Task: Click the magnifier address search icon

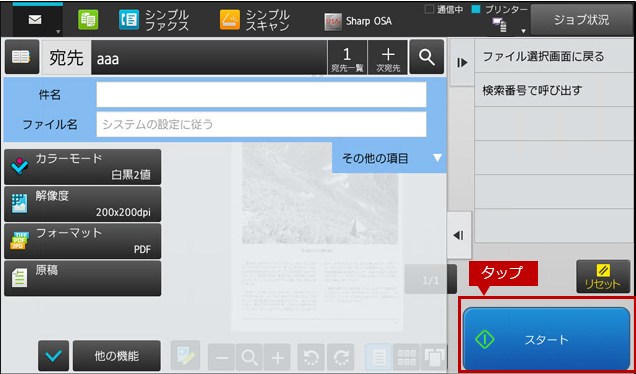Action: 427,57
